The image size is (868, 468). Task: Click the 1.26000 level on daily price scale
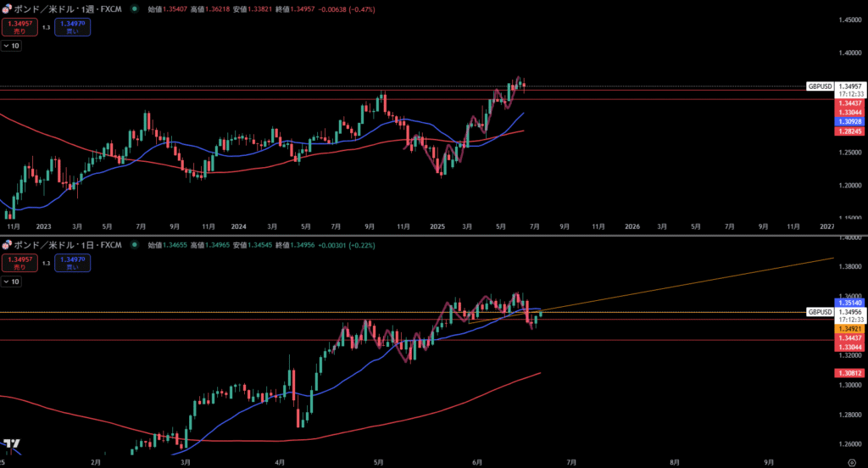click(849, 444)
